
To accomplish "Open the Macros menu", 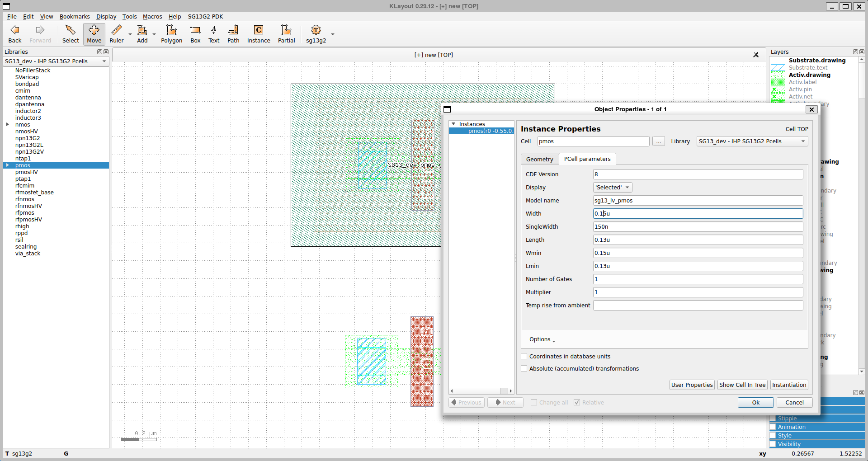I will [x=152, y=16].
